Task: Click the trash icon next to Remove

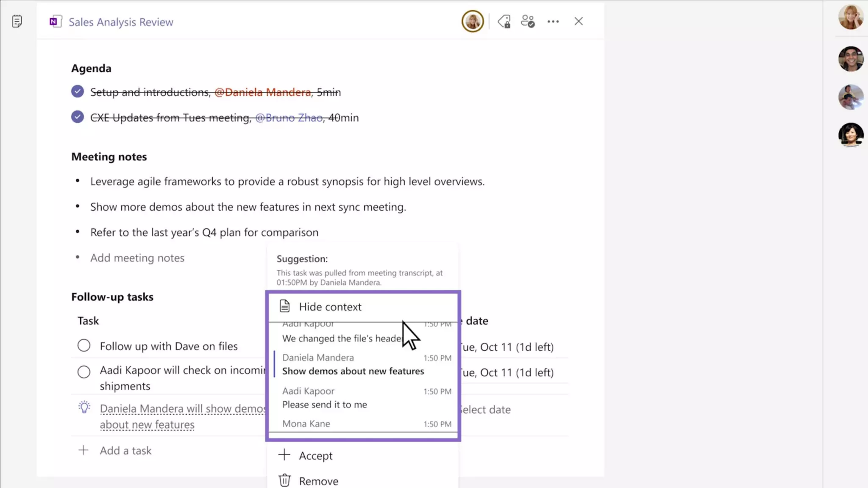Action: [x=284, y=480]
